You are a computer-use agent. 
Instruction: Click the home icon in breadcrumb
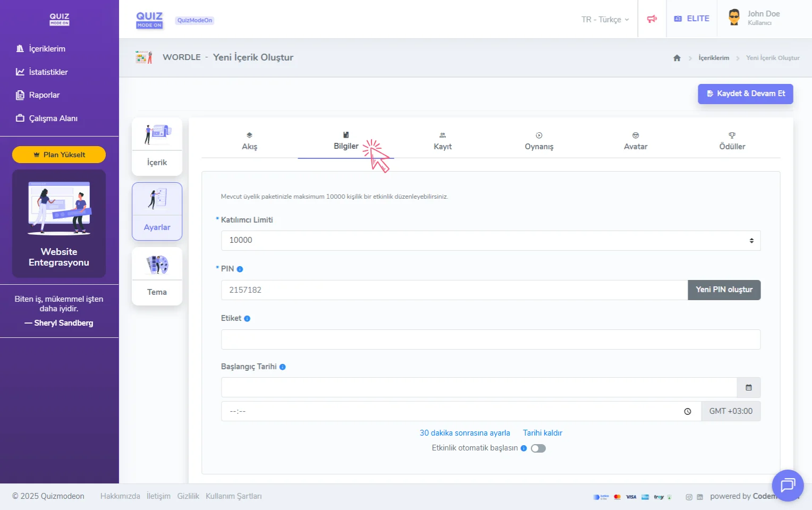tap(676, 58)
